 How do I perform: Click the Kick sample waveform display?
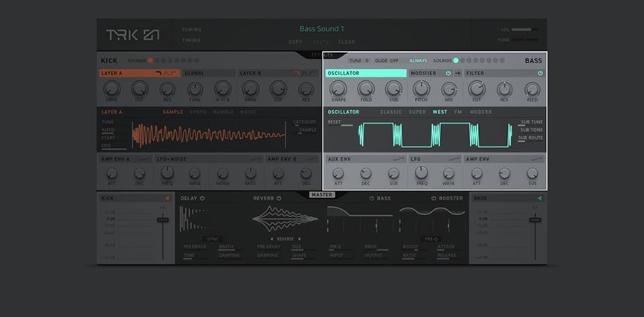(209, 135)
